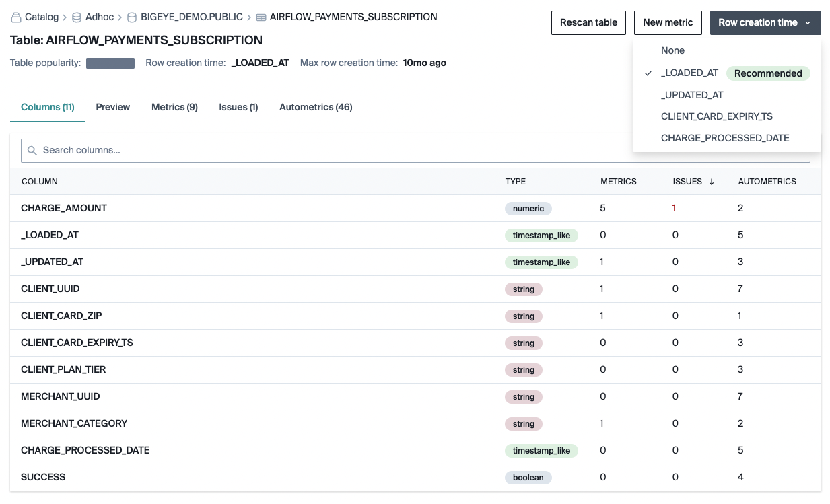Screen dimensions: 830x504
Task: Focus the Search columns field
Action: pos(415,151)
